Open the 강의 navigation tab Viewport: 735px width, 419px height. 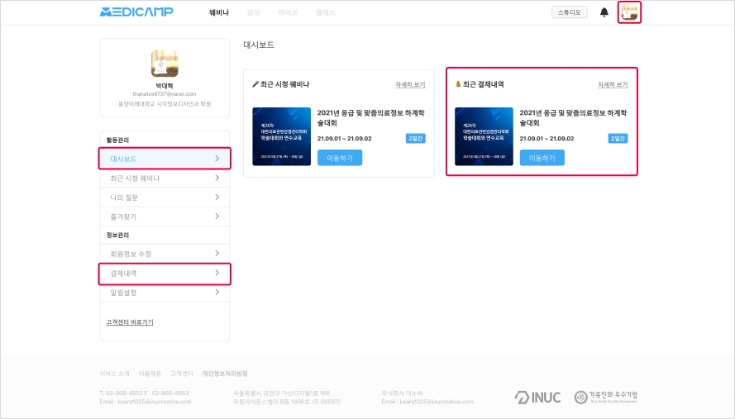coord(253,13)
